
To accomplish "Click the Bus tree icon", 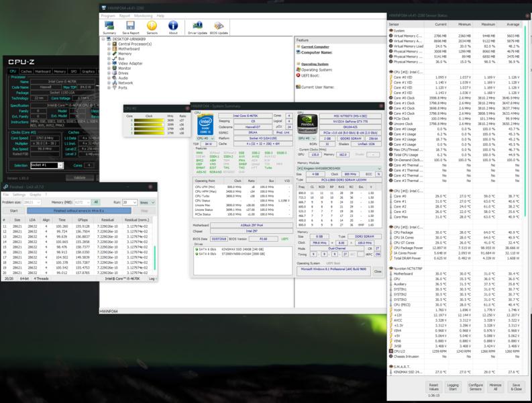I will point(115,58).
